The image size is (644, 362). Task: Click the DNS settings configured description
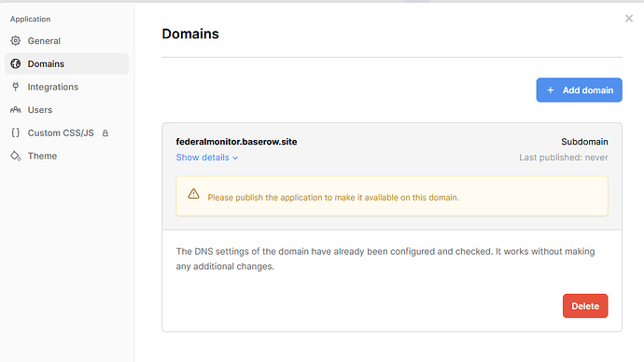pyautogui.click(x=385, y=258)
